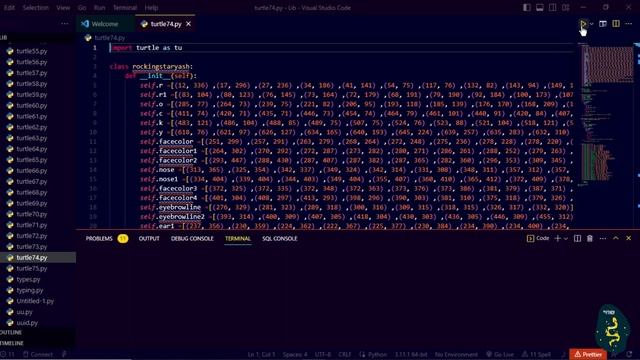This screenshot has width=640, height=360.
Task: Switch to the DEBUG CONSOLE tab
Action: pos(192,238)
